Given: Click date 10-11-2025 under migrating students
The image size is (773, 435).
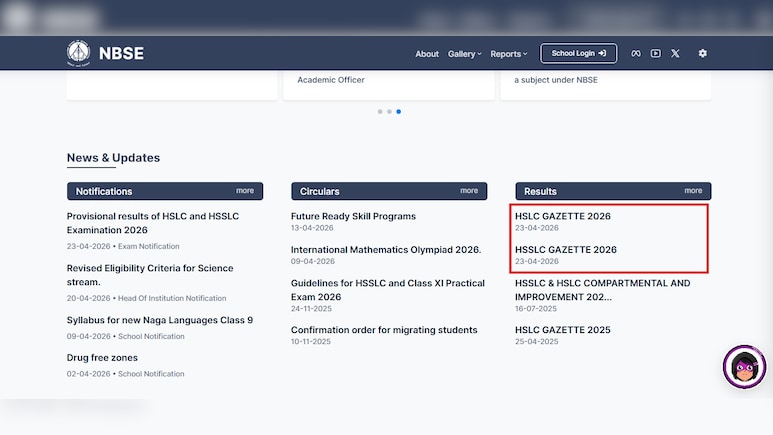Looking at the screenshot, I should click(x=311, y=341).
